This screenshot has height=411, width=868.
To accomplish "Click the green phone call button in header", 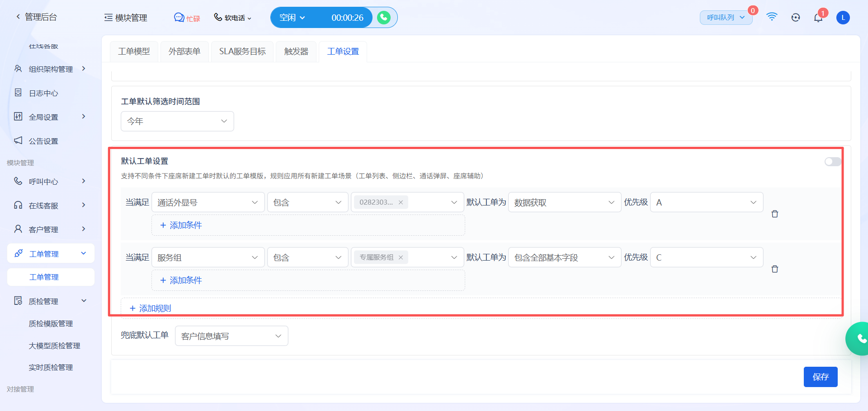I will [384, 18].
